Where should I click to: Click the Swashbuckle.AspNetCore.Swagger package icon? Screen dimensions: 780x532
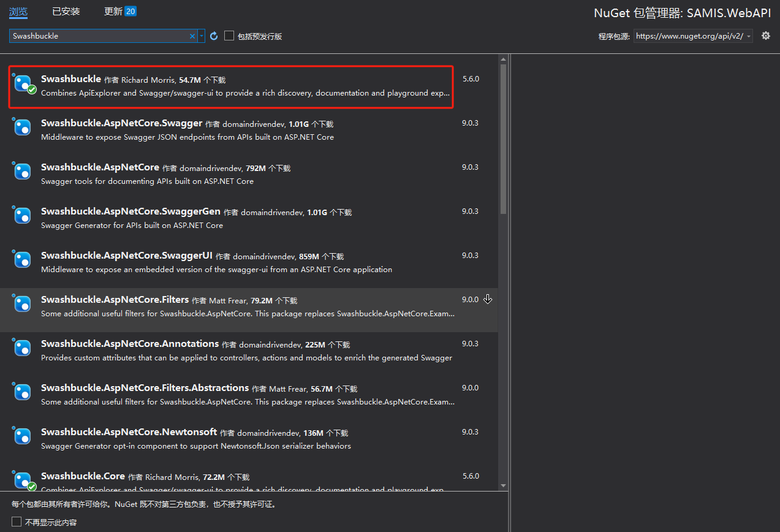pos(23,127)
